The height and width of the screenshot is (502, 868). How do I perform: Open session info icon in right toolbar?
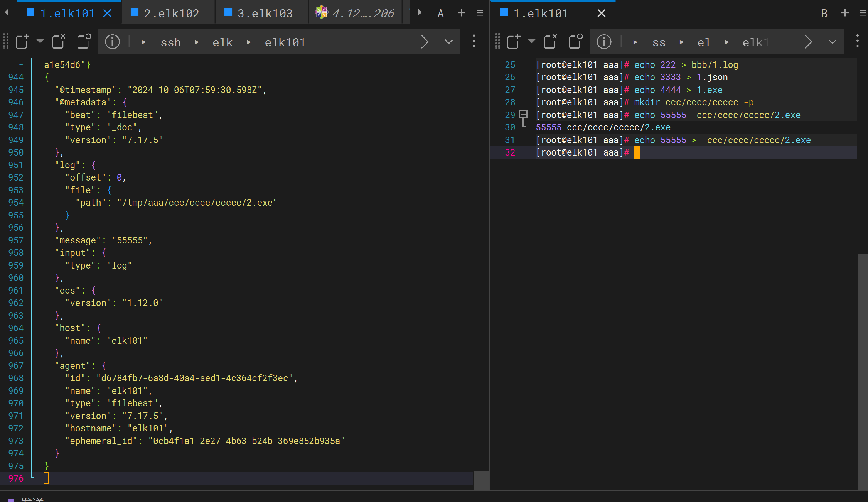point(604,42)
